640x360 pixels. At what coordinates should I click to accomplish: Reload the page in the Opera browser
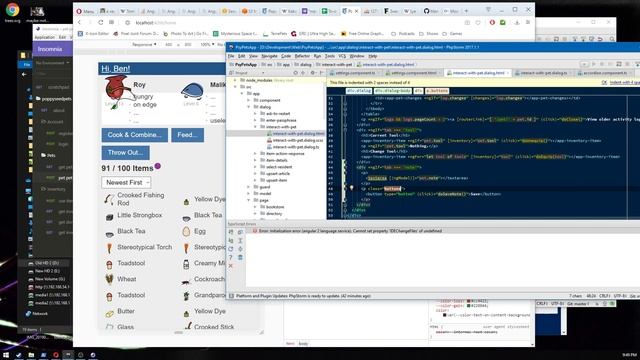[x=101, y=23]
